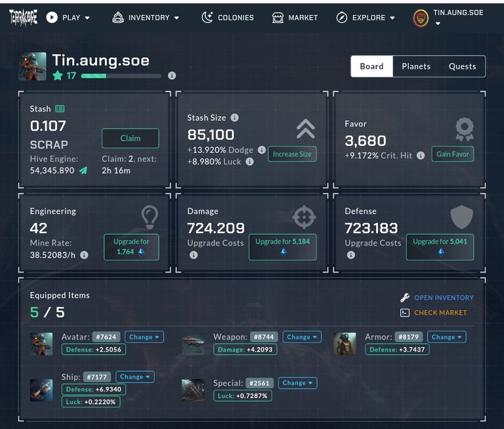Screen dimensions: 504x429
Task: Click the Weapon #8744 ID tag
Action: pos(264,337)
